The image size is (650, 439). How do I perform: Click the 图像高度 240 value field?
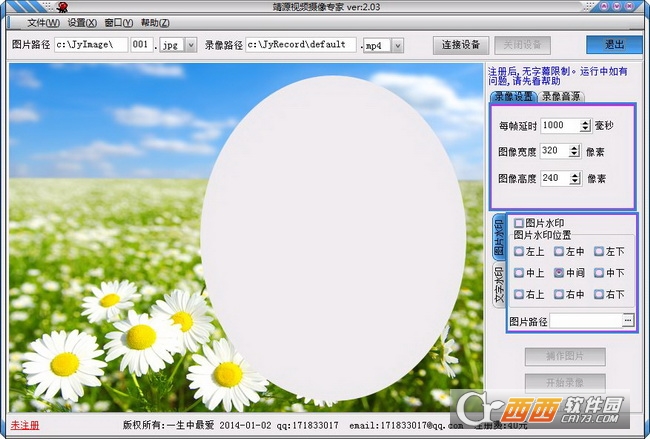click(555, 179)
